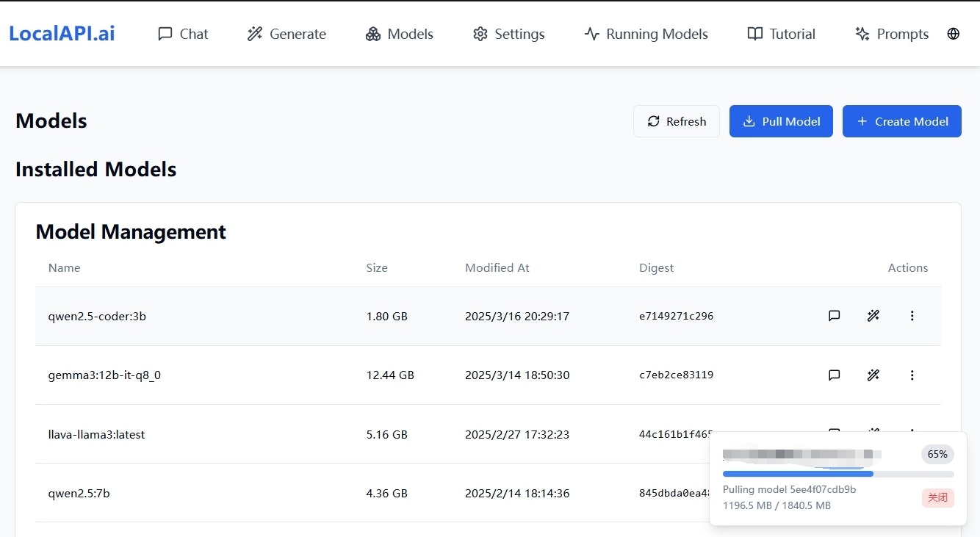The image size is (980, 537).
Task: Click the date 2025/2/27 17:32:23
Action: click(x=517, y=434)
